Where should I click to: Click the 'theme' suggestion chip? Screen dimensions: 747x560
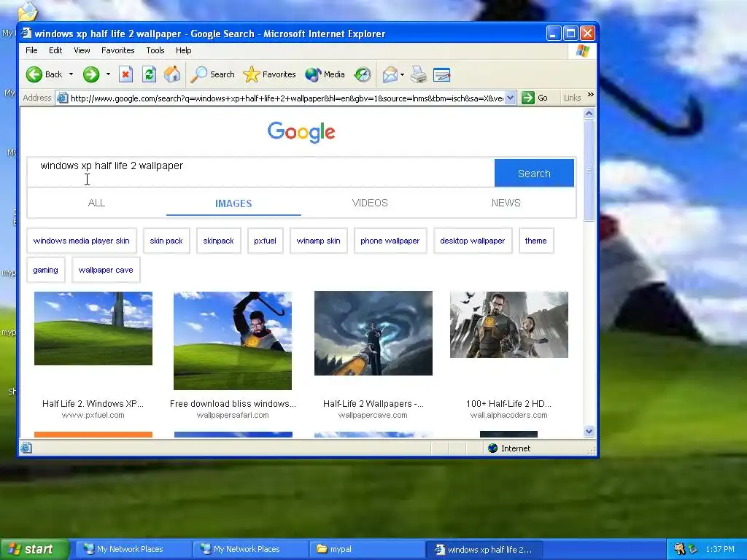(536, 241)
